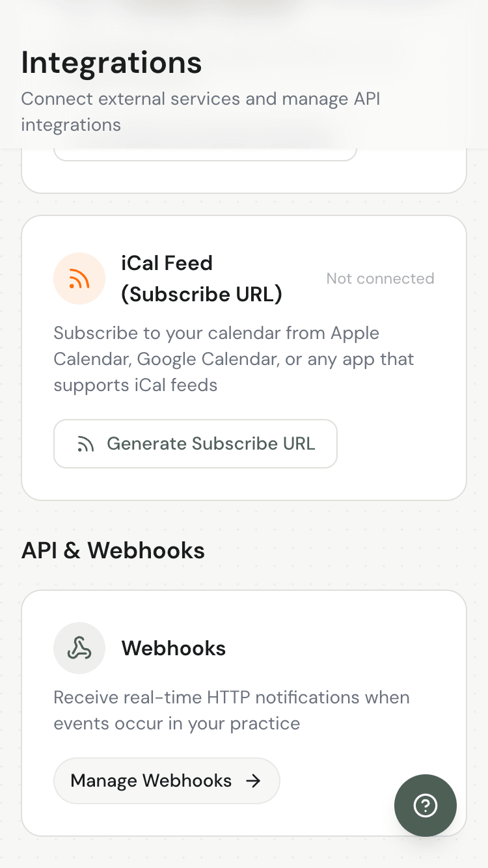Screen dimensions: 488x868
Task: Click the iCal Feed description text
Action: pos(233,359)
